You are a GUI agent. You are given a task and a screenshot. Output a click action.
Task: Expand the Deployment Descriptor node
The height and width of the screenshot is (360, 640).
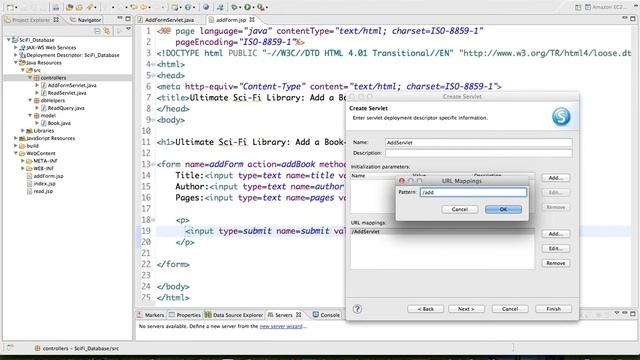tap(16, 55)
